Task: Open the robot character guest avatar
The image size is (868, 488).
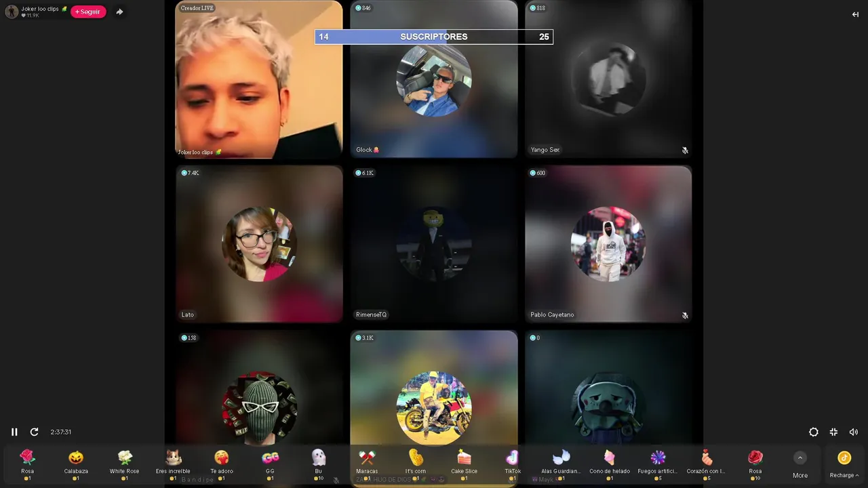Action: (608, 408)
